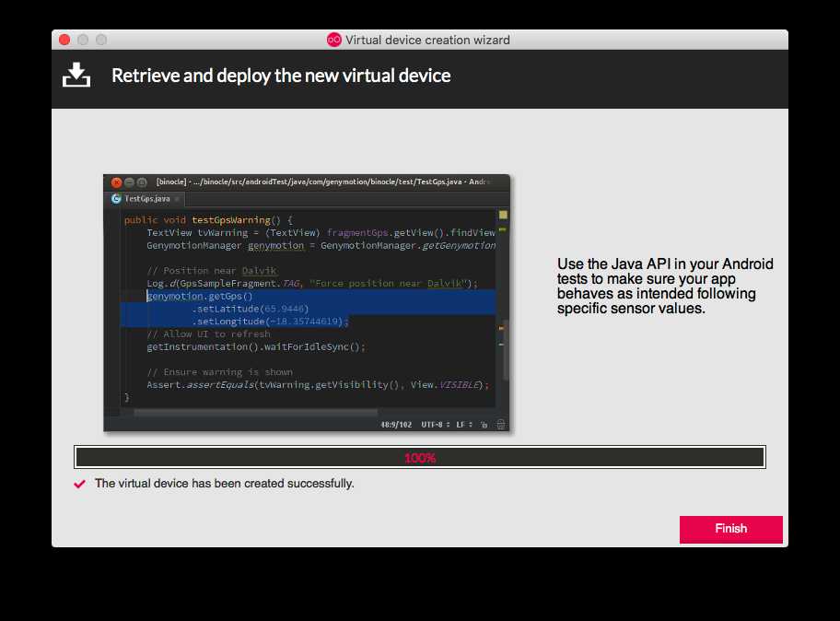Click the red success checkmark icon

coord(80,485)
